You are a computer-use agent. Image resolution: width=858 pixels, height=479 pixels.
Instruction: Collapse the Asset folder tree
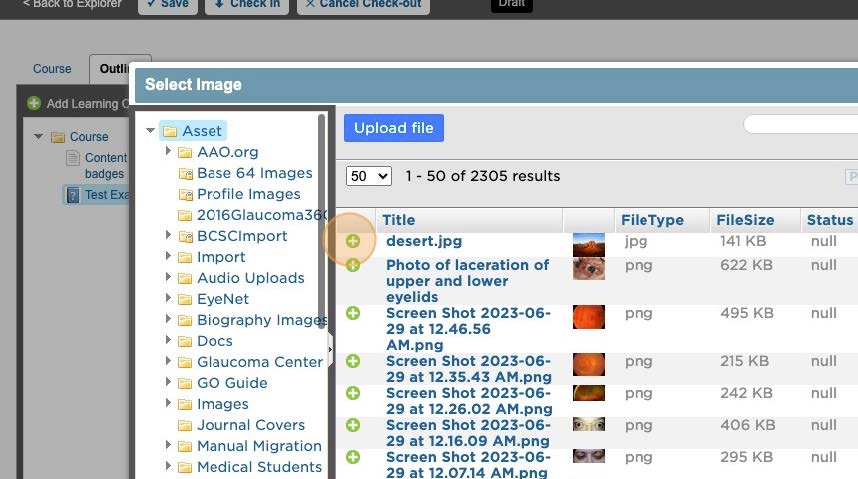(x=150, y=130)
